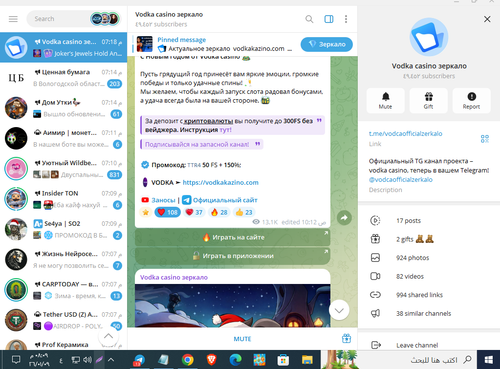Viewport: 500px width, 369px height.
Task: Open the channel three-dot options menu
Action: coord(346,19)
